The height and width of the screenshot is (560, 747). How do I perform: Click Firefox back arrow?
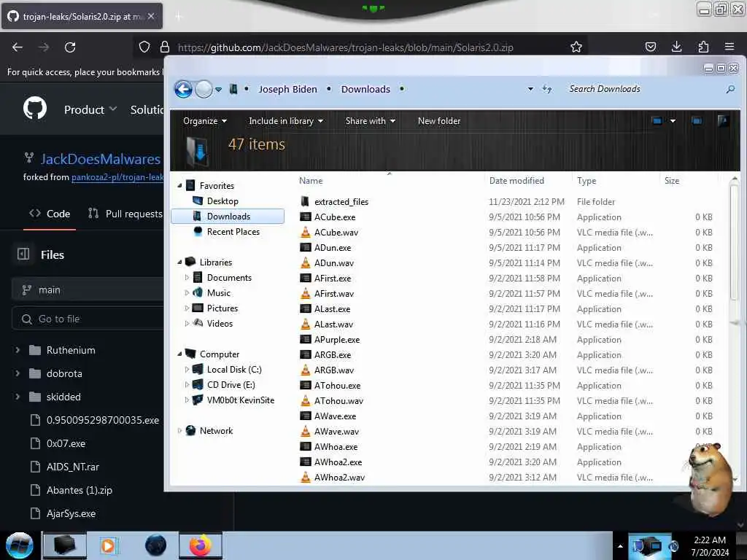tap(18, 47)
